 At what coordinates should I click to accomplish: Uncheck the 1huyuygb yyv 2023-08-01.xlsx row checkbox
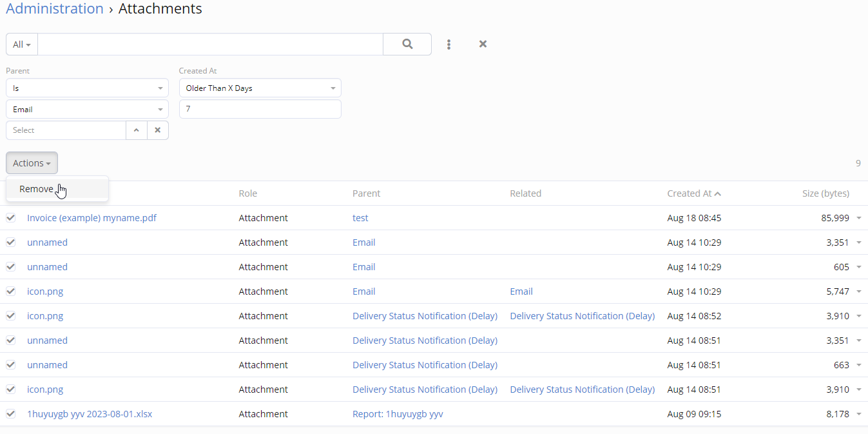(x=11, y=414)
